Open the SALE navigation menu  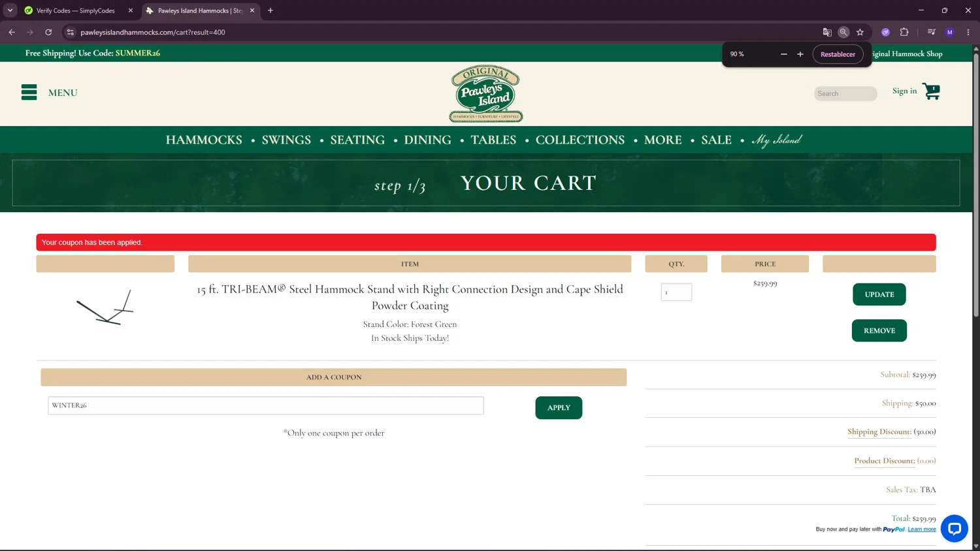pos(716,140)
